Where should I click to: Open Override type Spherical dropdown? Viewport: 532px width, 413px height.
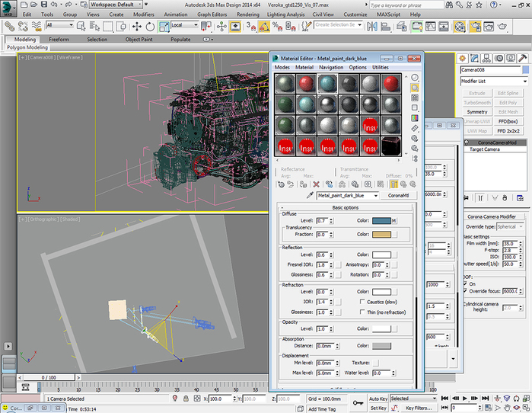[x=510, y=226]
